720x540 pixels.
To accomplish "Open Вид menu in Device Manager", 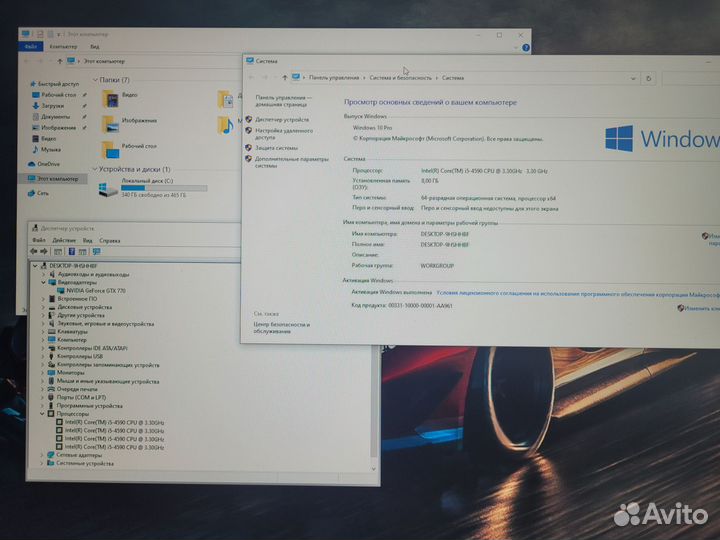I will 88,240.
